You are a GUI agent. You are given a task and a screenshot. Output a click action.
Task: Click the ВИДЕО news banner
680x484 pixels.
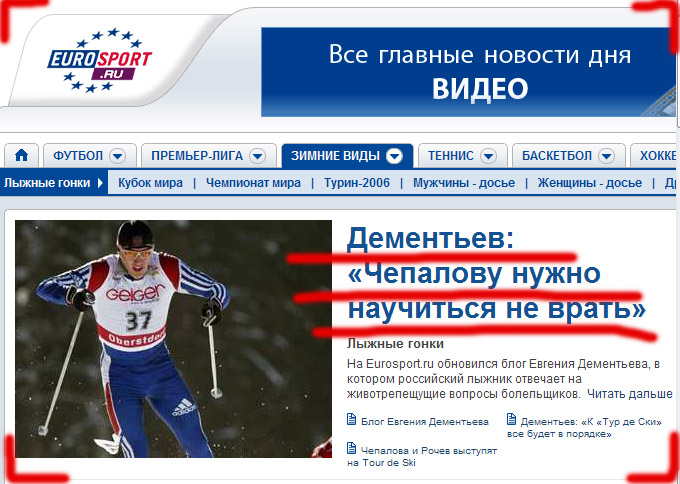468,72
